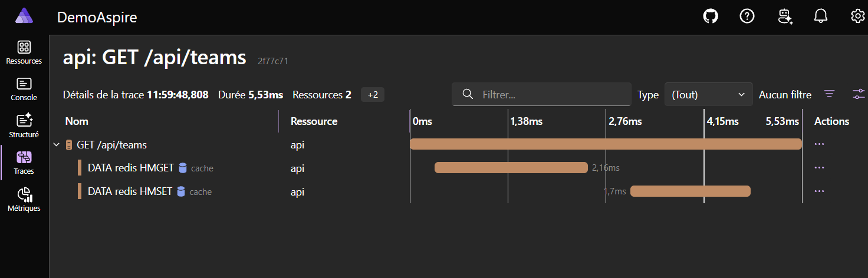The height and width of the screenshot is (278, 868).
Task: Click the Aspire logo icon
Action: point(24,16)
